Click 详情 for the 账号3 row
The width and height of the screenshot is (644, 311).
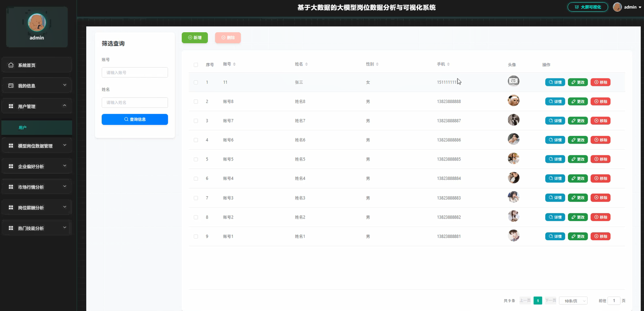coord(555,198)
